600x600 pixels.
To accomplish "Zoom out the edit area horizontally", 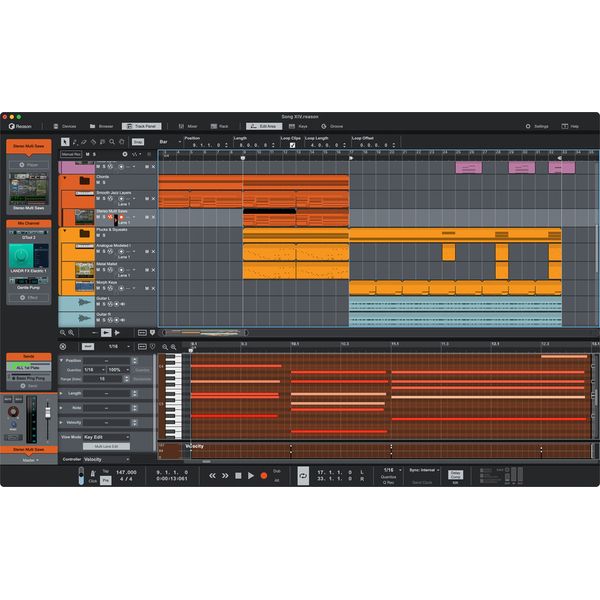I will pos(165,347).
